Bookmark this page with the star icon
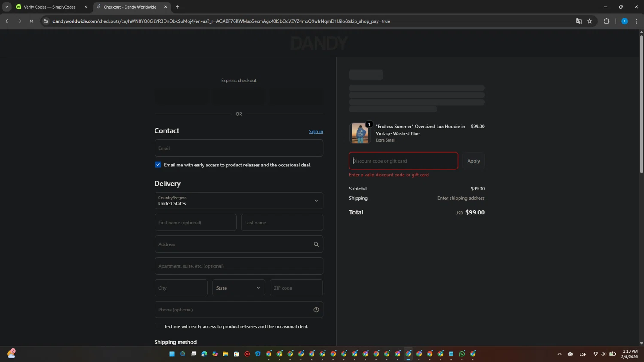Viewport: 644px width, 362px height. click(x=589, y=21)
